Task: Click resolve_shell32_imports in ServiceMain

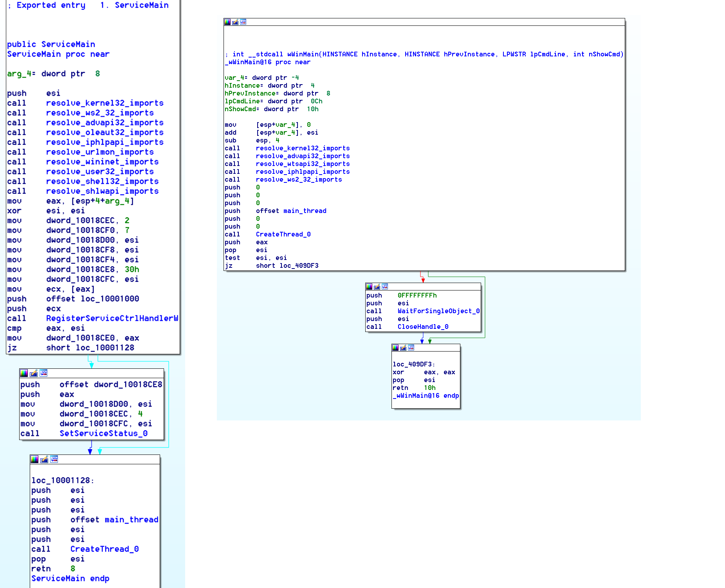Action: (103, 181)
